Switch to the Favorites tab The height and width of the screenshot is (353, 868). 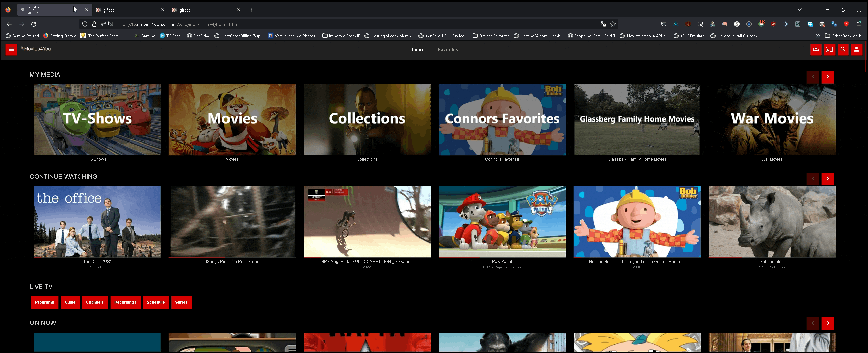click(x=448, y=50)
